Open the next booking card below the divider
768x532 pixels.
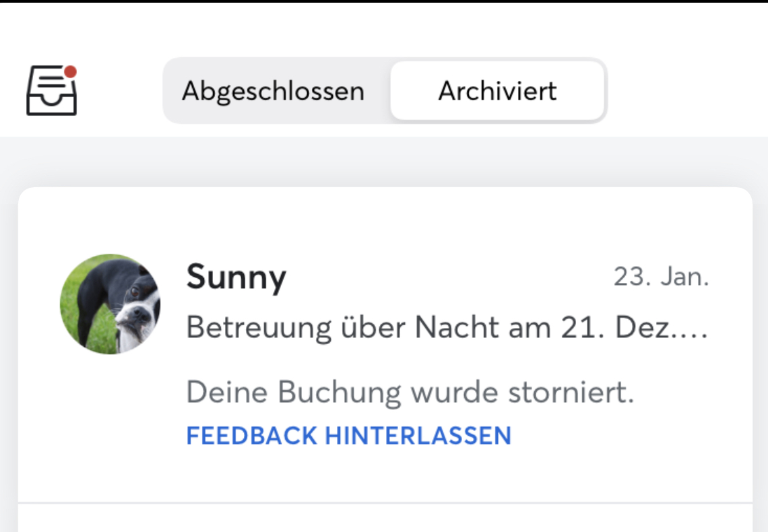pyautogui.click(x=384, y=520)
